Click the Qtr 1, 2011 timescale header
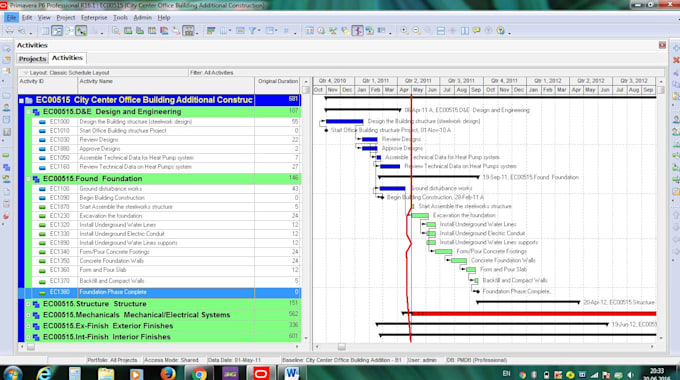The width and height of the screenshot is (680, 380). click(x=376, y=81)
